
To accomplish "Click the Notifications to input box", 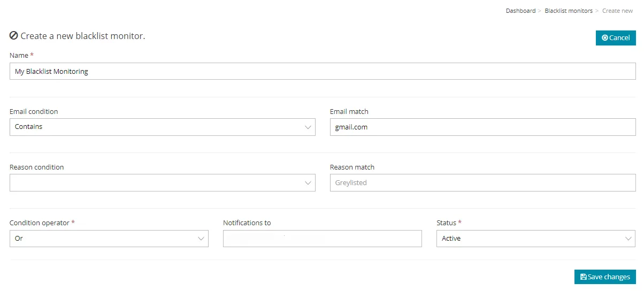I will (322, 239).
